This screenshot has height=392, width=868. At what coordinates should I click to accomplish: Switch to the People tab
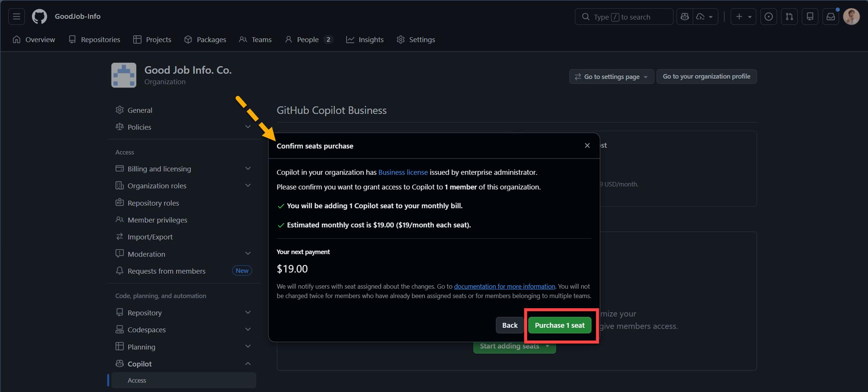point(308,39)
